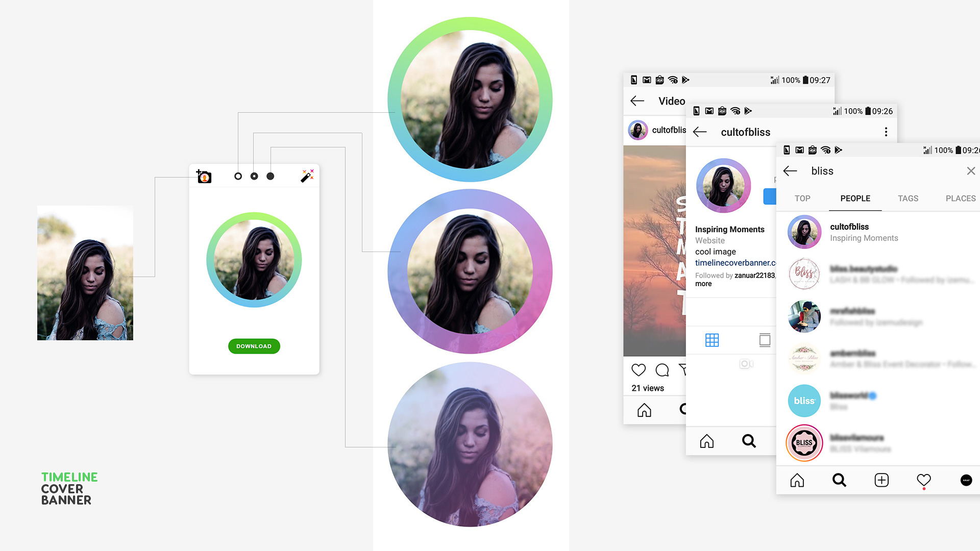Click the search magnifier icon bottom bar
The width and height of the screenshot is (980, 551).
pos(838,480)
